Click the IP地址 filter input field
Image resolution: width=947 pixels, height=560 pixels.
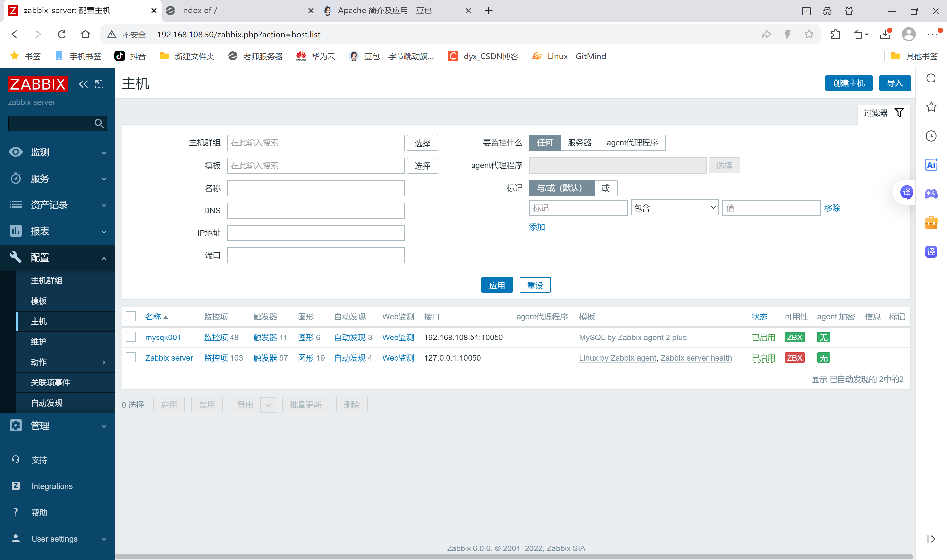(x=316, y=233)
